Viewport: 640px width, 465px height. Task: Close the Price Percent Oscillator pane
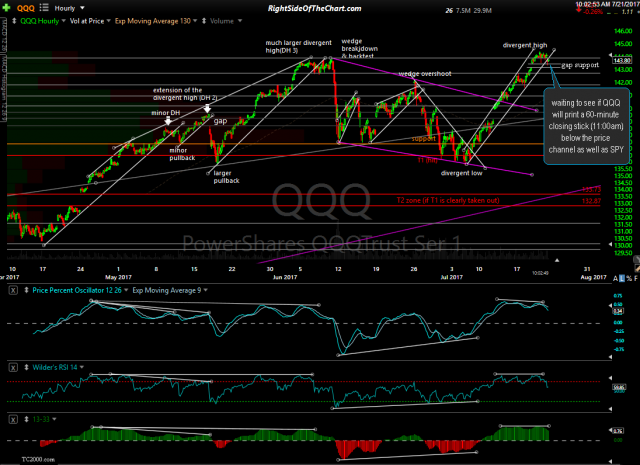(x=13, y=291)
